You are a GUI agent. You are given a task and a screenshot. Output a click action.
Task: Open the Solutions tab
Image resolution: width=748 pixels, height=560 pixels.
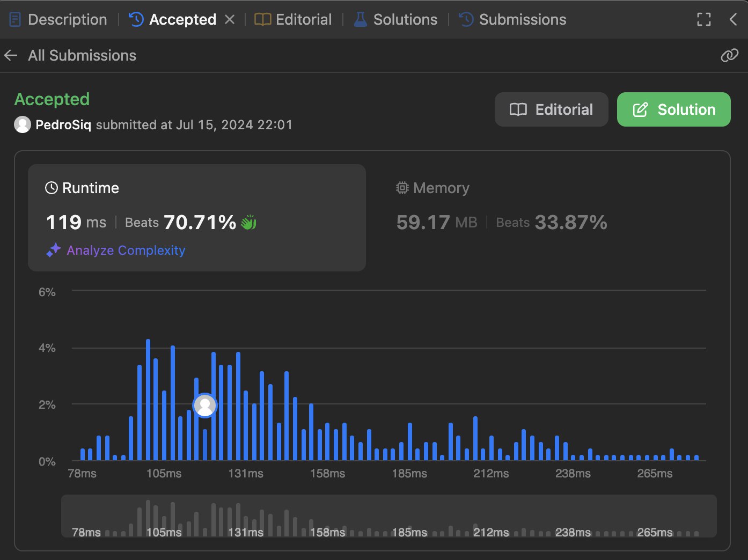tap(395, 19)
